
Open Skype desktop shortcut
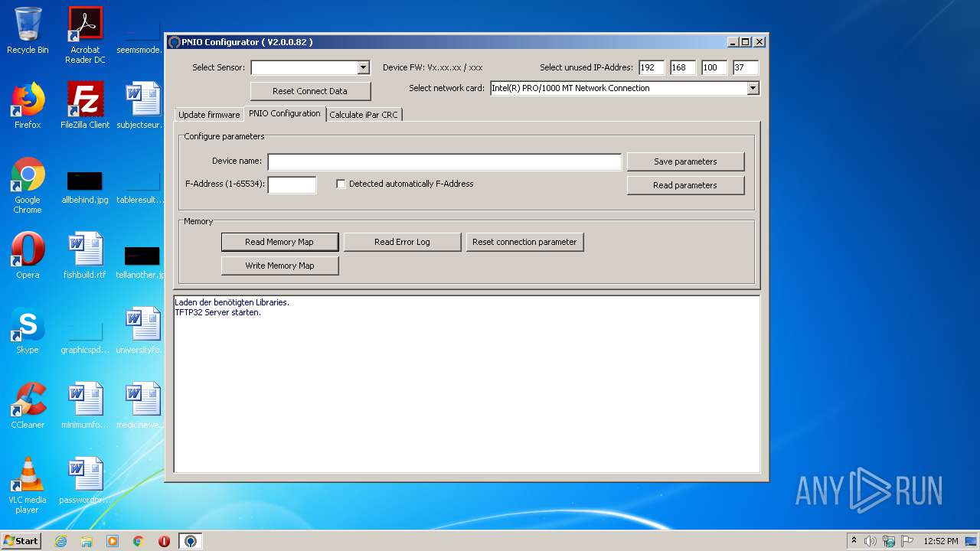click(28, 331)
